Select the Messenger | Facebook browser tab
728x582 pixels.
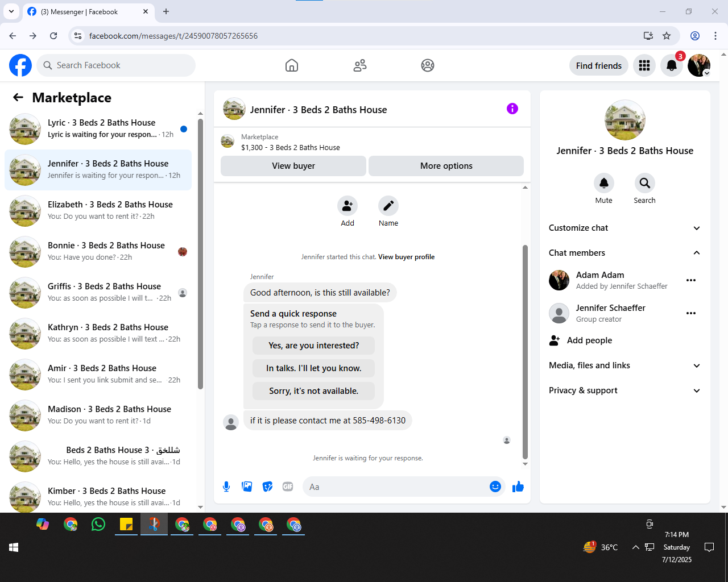[x=88, y=12]
